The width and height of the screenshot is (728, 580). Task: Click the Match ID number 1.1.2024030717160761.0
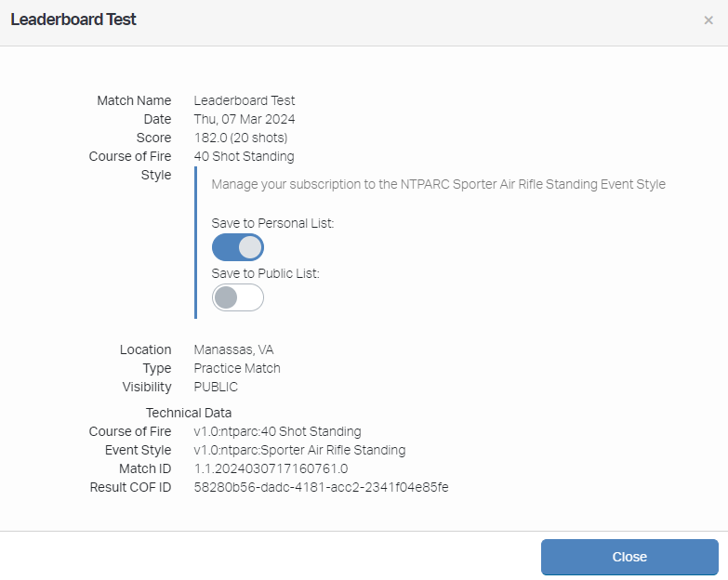click(x=271, y=468)
